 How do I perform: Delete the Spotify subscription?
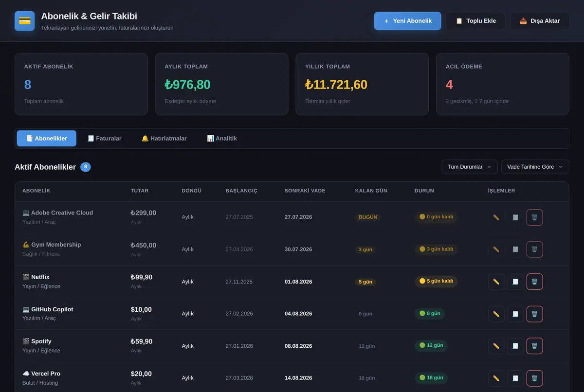(534, 346)
